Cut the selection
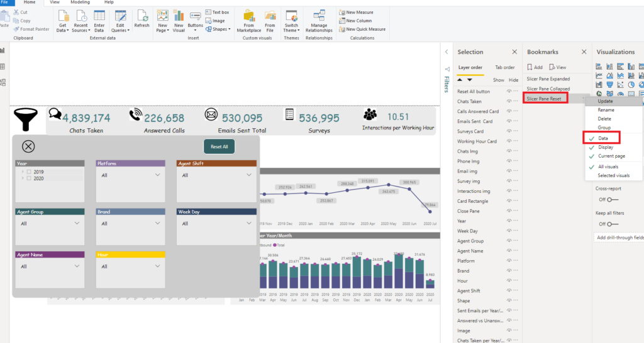Viewport: 644px width, 343px height. click(20, 13)
